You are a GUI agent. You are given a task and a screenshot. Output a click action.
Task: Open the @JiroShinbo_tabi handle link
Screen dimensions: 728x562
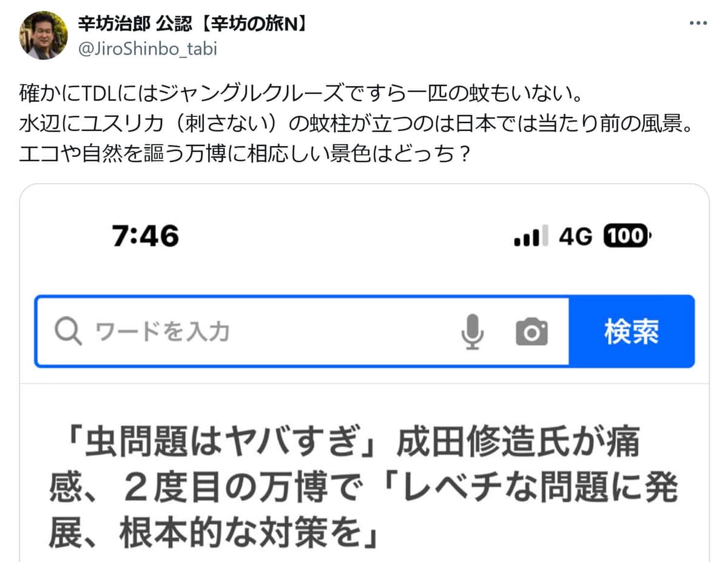[x=147, y=49]
